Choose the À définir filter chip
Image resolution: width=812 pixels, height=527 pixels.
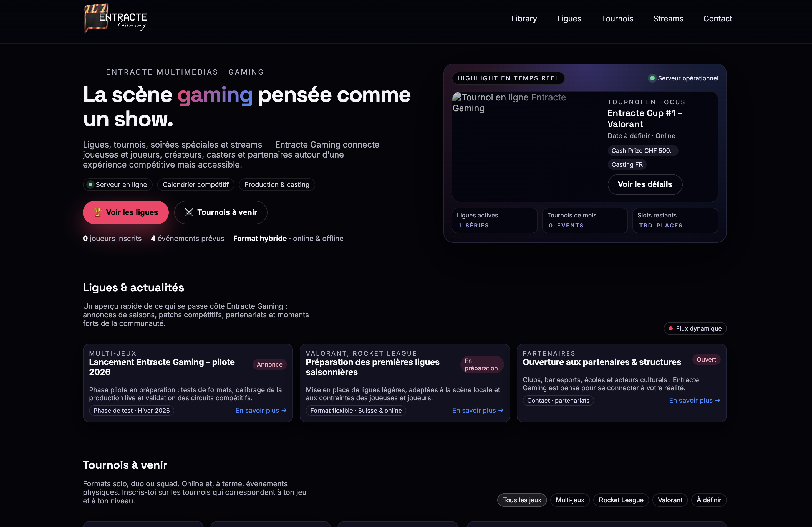709,500
